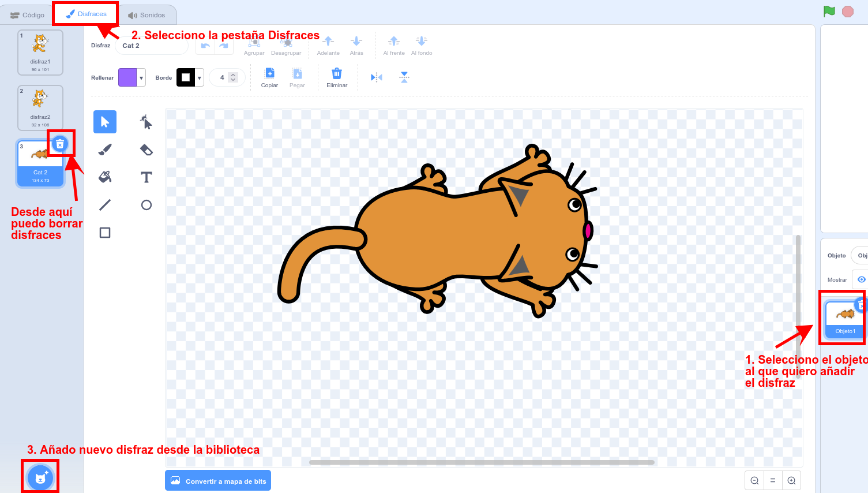Switch to the Código tab
Image resolution: width=868 pixels, height=493 pixels.
tap(27, 15)
